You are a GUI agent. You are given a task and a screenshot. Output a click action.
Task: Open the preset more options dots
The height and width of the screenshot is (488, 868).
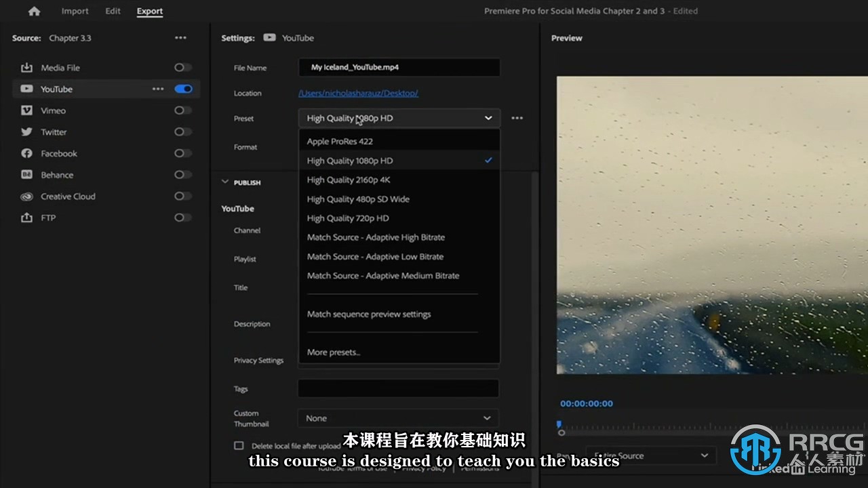[517, 118]
